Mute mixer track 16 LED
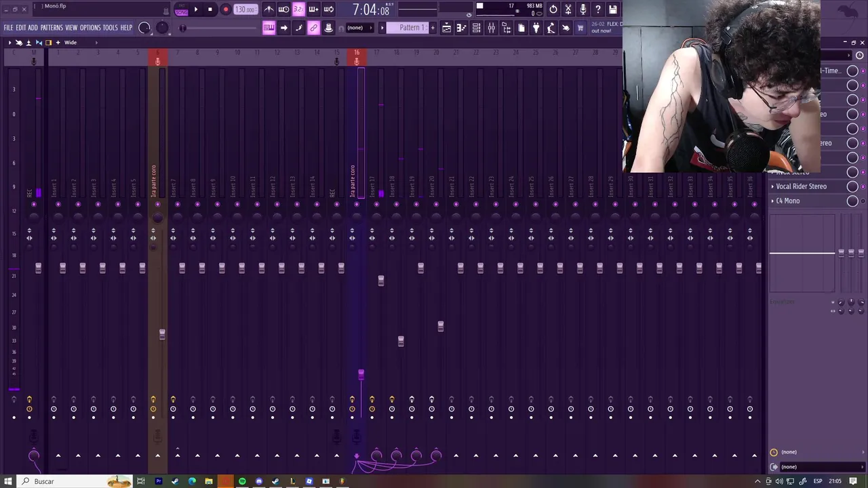The width and height of the screenshot is (868, 488). point(357,204)
